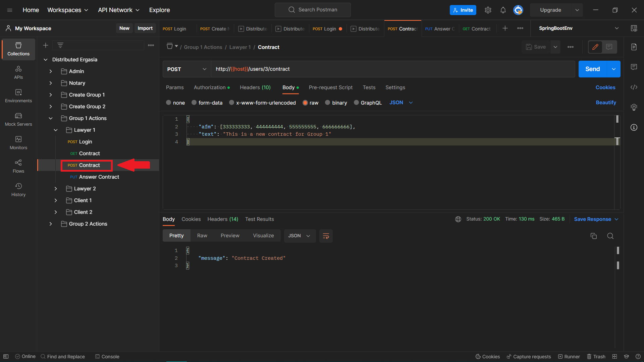The width and height of the screenshot is (644, 362).
Task: Open the Mock Servers sidebar section
Action: click(x=18, y=119)
